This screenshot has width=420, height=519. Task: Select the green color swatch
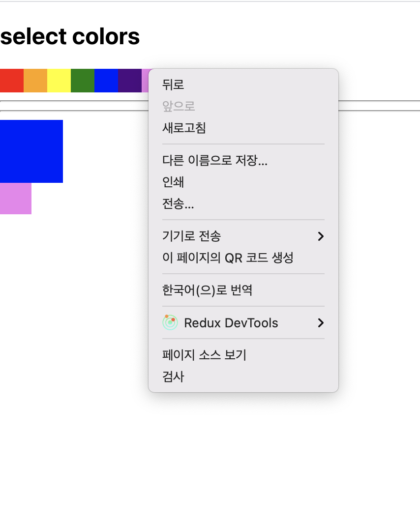click(x=83, y=81)
